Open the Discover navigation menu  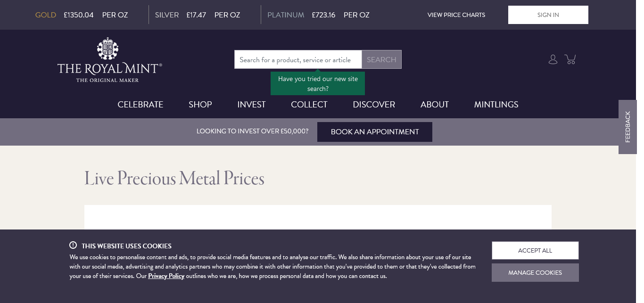click(374, 105)
